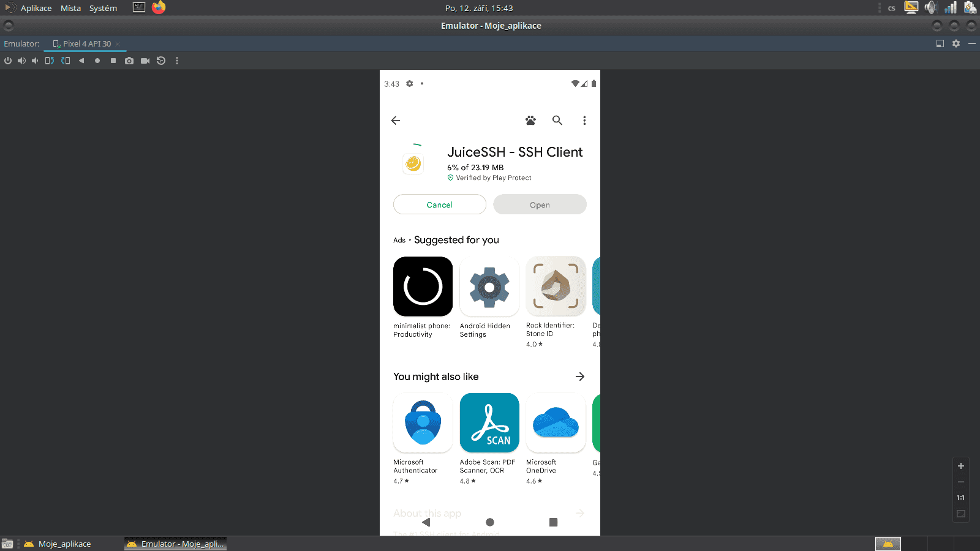Image resolution: width=980 pixels, height=551 pixels.
Task: Click the Verified by Play Protect label
Action: pos(489,178)
